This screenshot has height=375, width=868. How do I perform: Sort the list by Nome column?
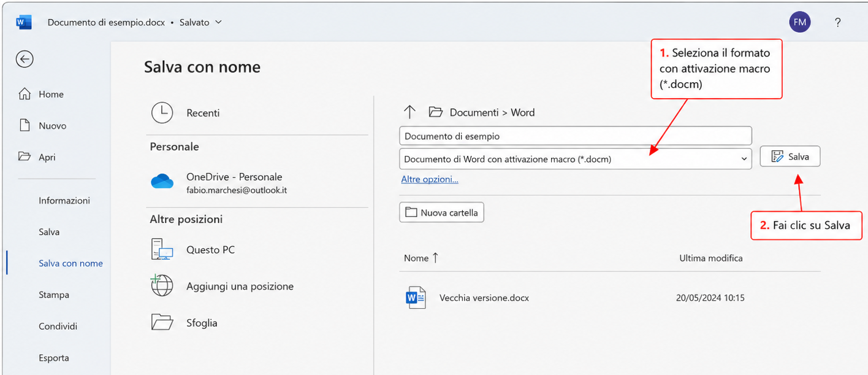point(421,258)
